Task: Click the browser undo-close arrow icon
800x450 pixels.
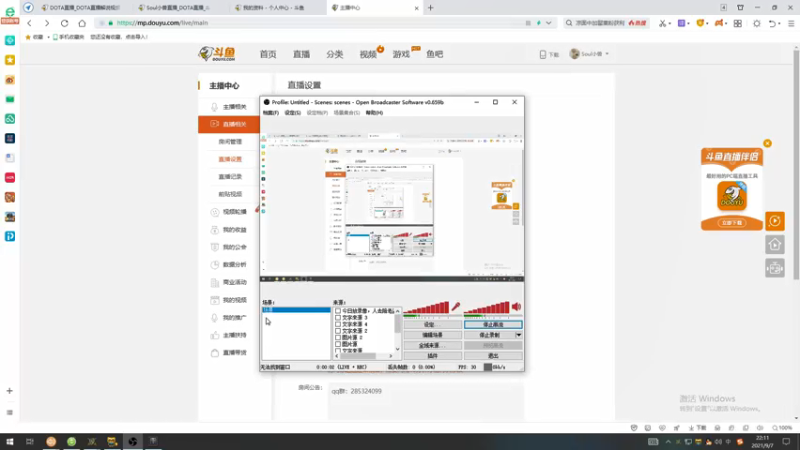Action: pos(772,23)
